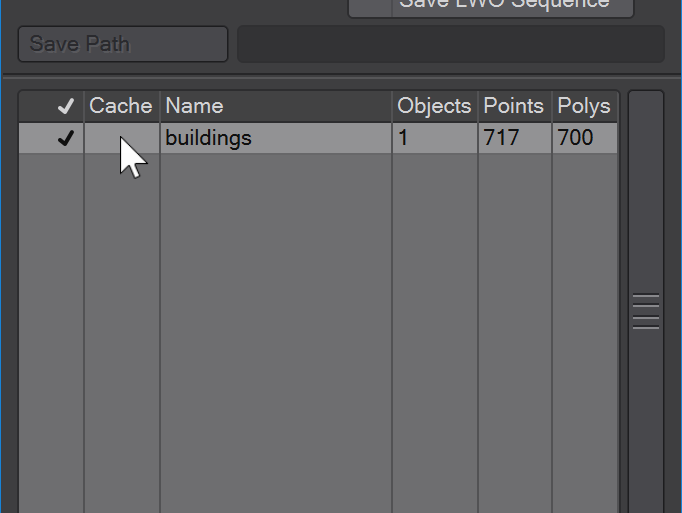Click the Polys column header
Viewport: 682px width, 513px height.
pyautogui.click(x=585, y=106)
